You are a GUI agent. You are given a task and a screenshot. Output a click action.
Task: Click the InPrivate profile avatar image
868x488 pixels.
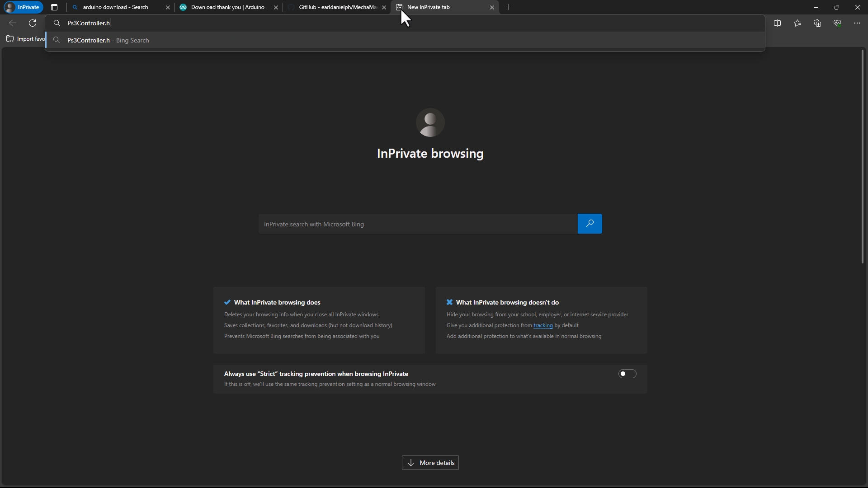click(430, 122)
